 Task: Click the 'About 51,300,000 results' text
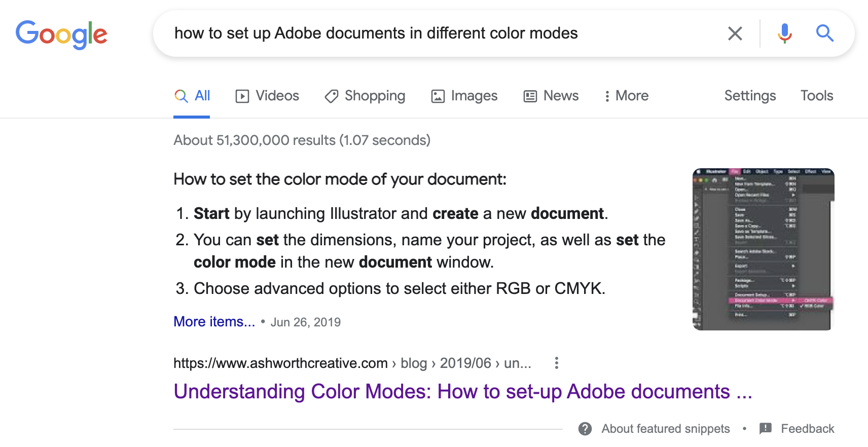click(302, 140)
